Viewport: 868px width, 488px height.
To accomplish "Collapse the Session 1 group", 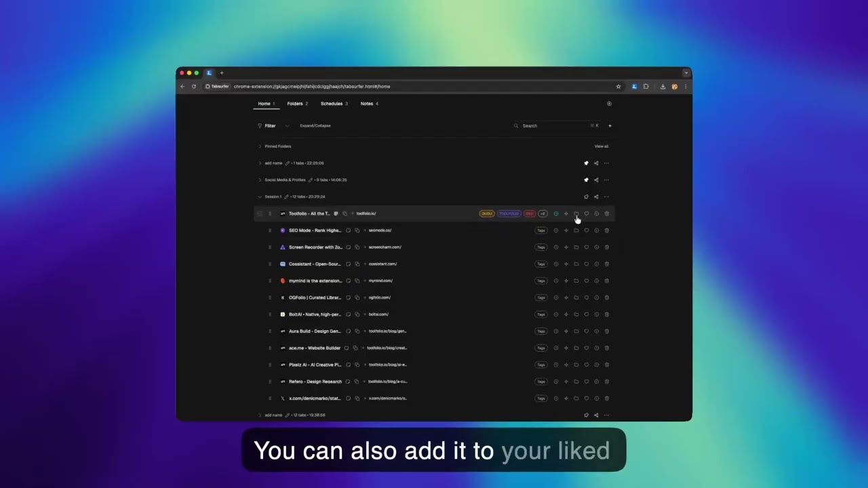I will (260, 197).
